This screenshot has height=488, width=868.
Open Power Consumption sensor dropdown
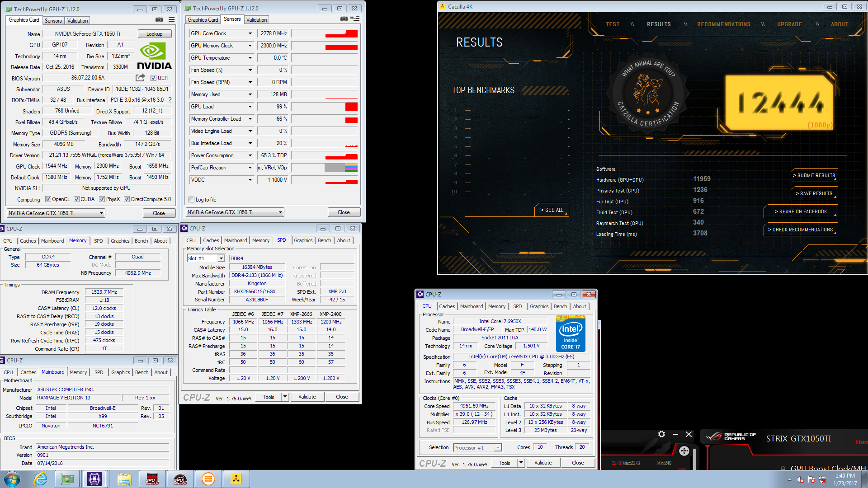click(250, 155)
